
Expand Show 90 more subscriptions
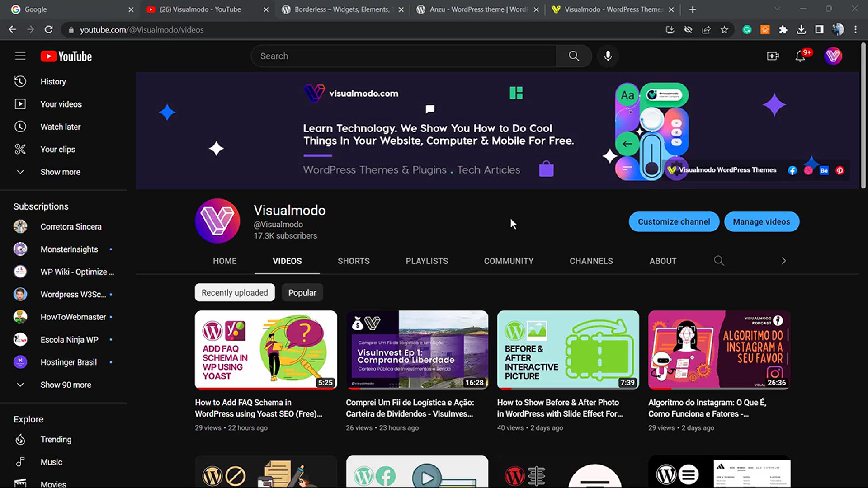click(63, 385)
